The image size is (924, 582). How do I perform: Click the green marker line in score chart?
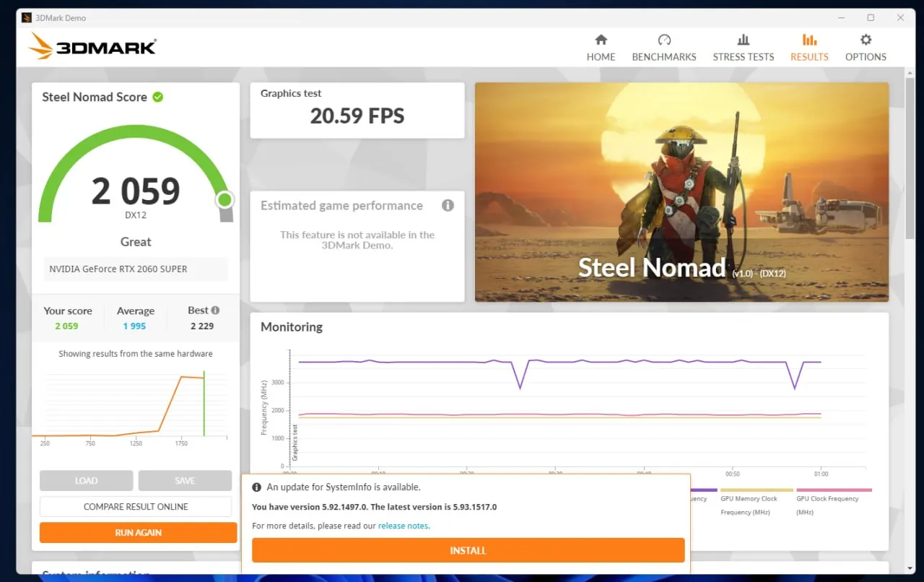204,404
